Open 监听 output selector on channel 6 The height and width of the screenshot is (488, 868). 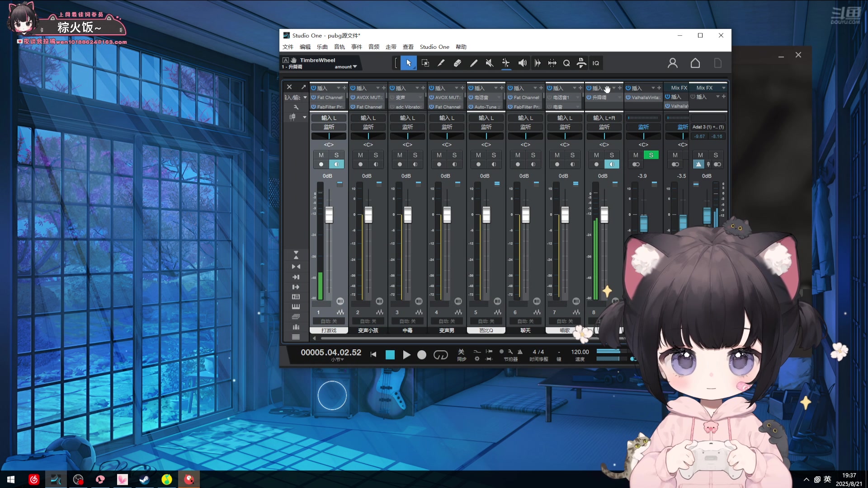525,127
